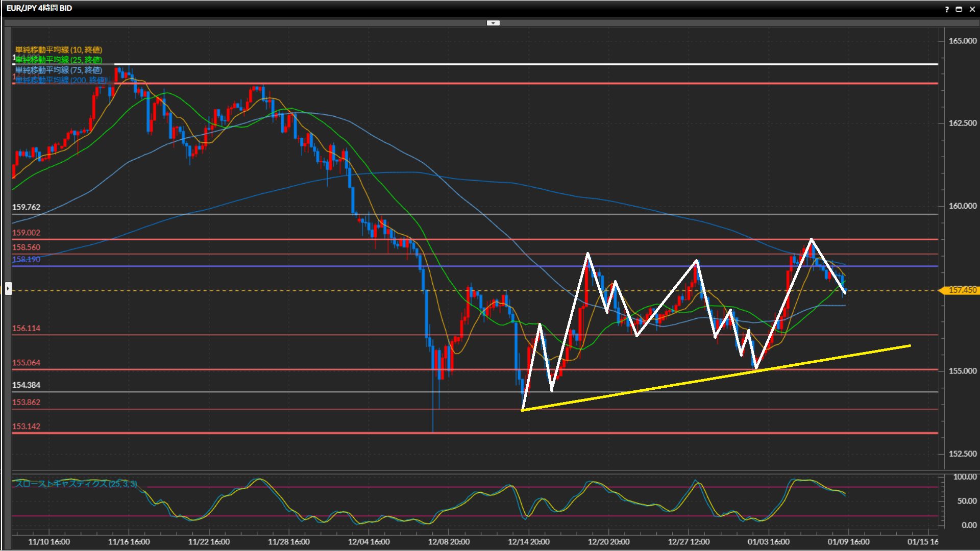
Task: Click the help question mark icon
Action: click(947, 9)
